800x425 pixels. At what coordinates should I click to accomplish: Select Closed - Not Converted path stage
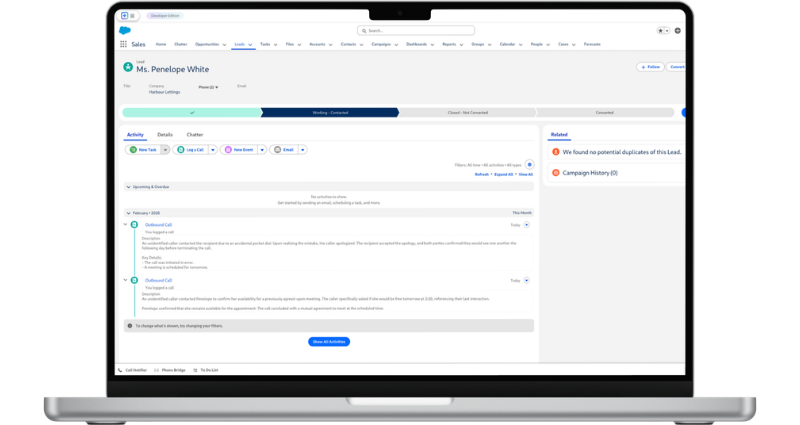coord(467,112)
